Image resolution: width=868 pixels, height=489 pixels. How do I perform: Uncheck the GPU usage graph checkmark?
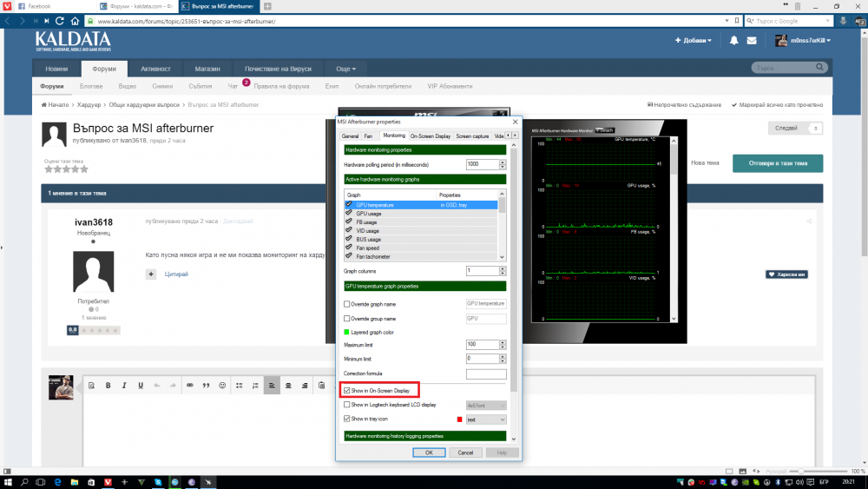point(349,213)
